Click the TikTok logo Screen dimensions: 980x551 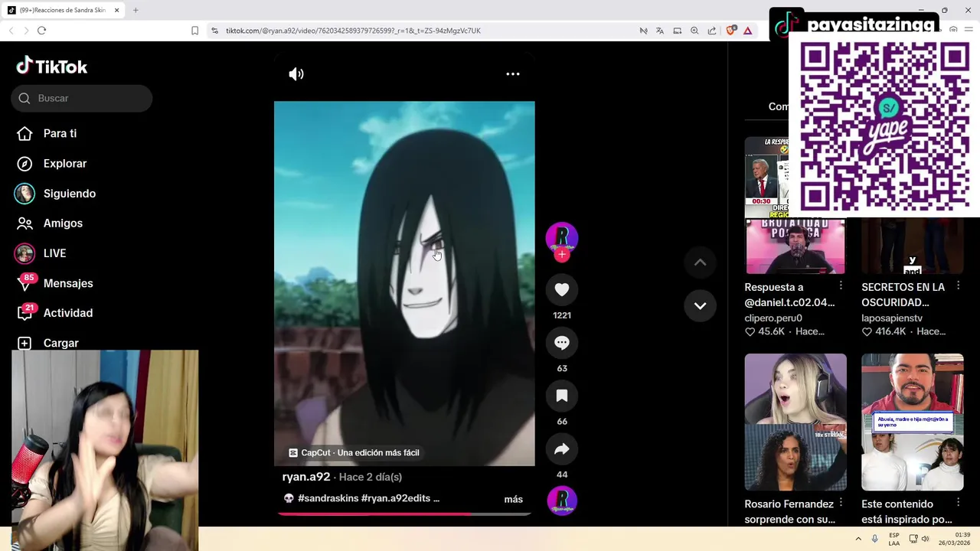click(x=52, y=67)
